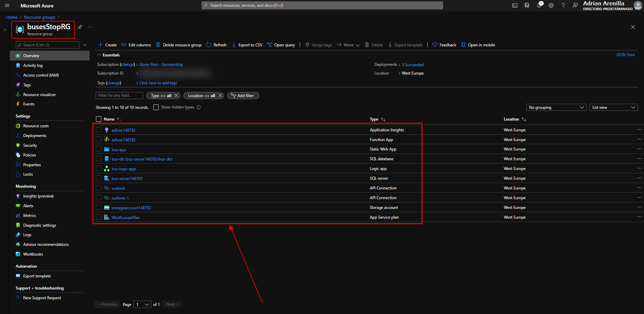The height and width of the screenshot is (314, 644).
Task: Collapse the left menu with the double chevron
Action: tap(85, 45)
